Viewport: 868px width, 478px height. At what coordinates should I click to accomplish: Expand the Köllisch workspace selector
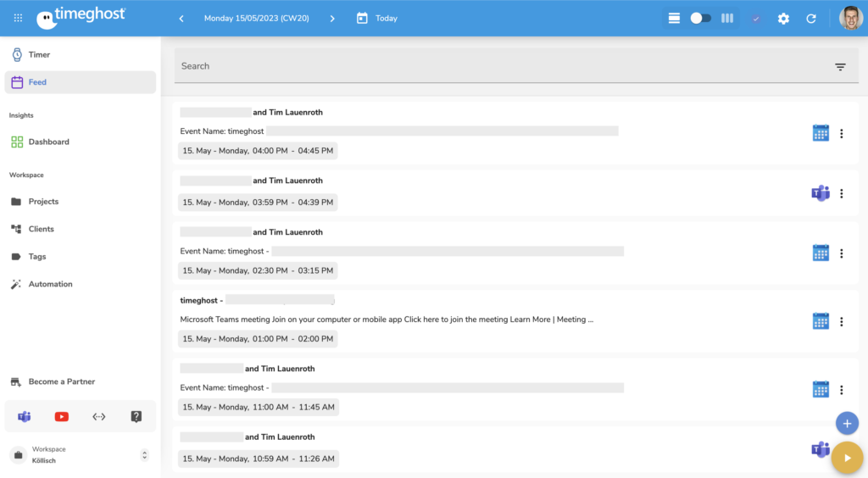(144, 455)
